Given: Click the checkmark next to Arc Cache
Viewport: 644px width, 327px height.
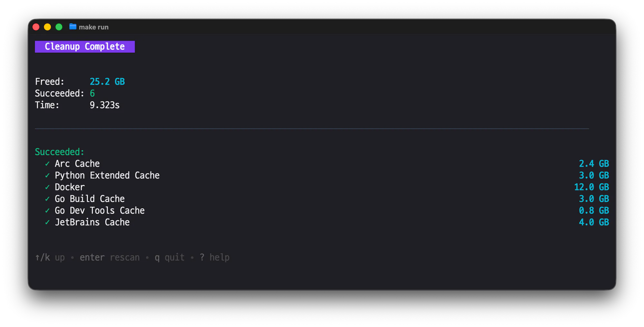Looking at the screenshot, I should coord(47,164).
